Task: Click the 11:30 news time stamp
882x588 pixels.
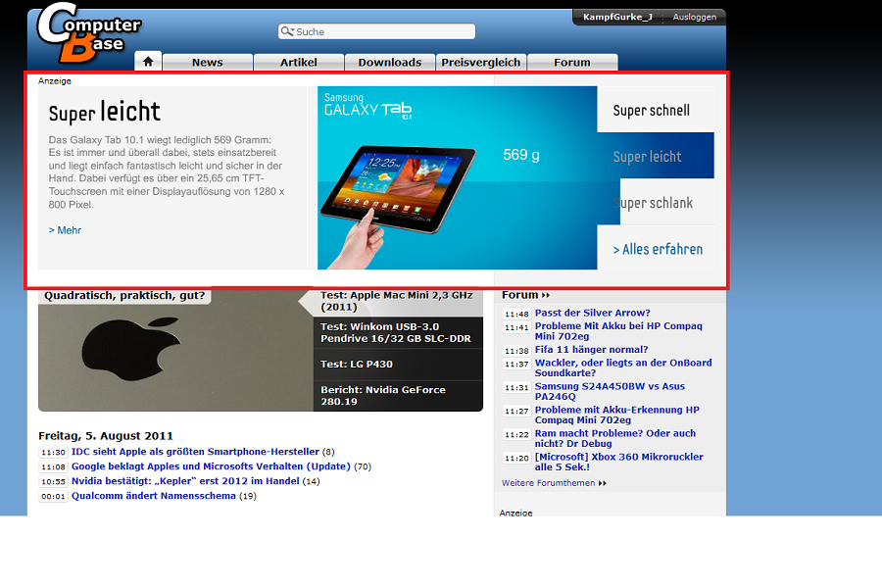Action: click(x=54, y=452)
